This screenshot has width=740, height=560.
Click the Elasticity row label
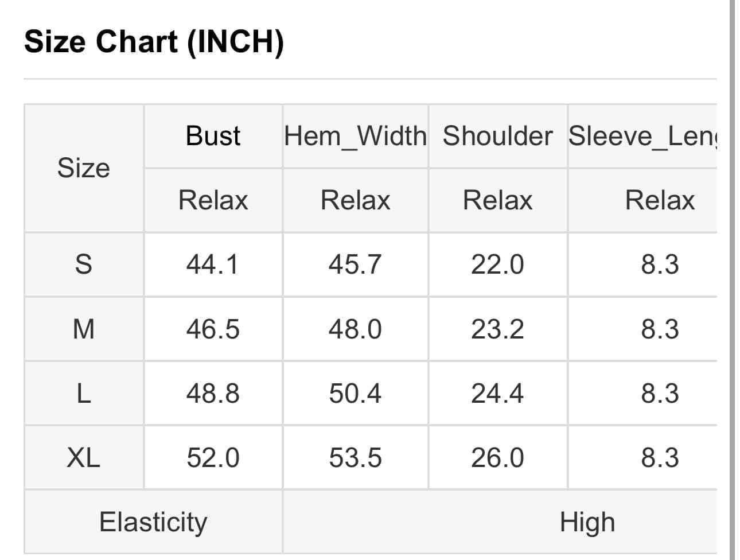(x=153, y=522)
